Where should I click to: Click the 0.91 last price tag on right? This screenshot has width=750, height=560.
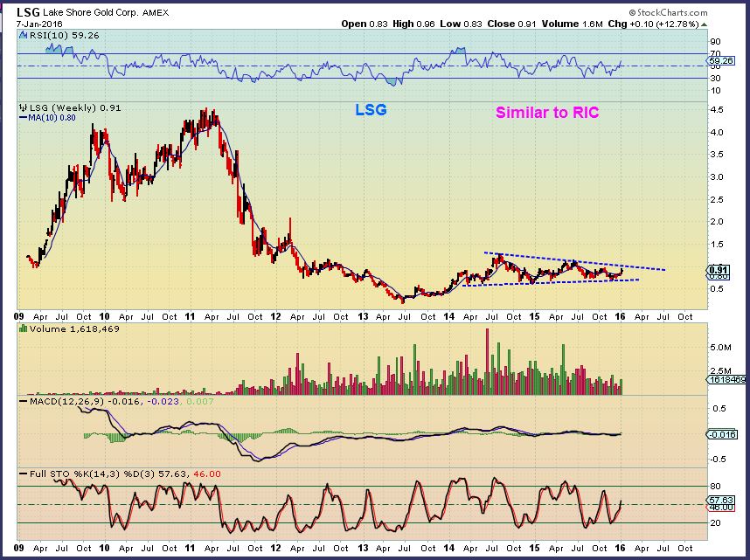click(x=719, y=270)
